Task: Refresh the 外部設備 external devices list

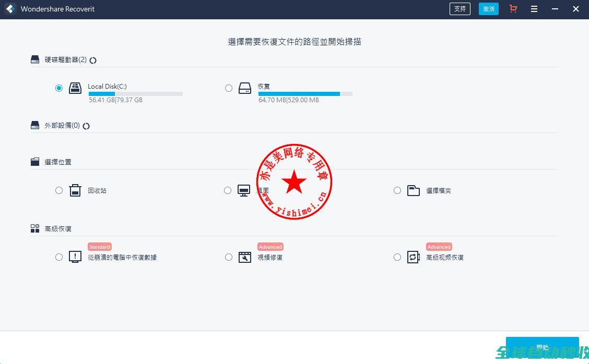Action: click(x=86, y=126)
